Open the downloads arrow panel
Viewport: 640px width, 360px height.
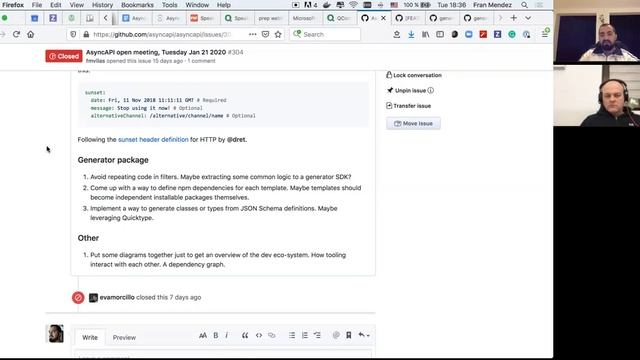point(411,35)
